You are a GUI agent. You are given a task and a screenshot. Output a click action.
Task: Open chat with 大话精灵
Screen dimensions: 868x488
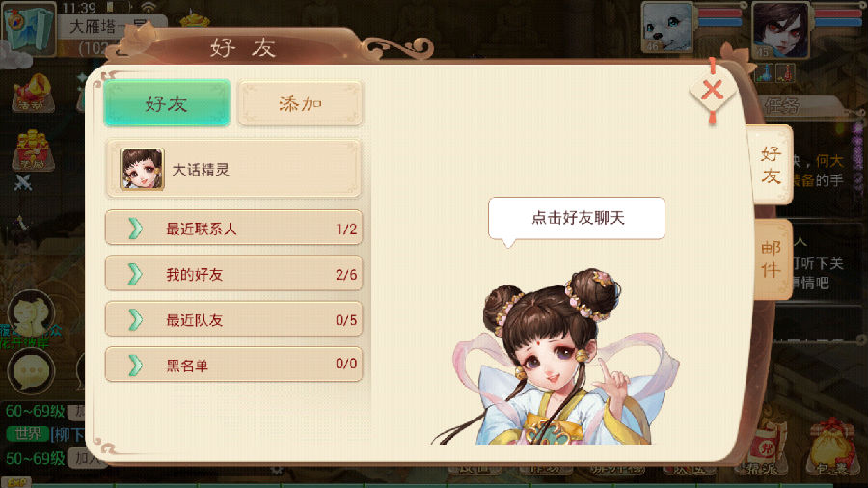233,169
